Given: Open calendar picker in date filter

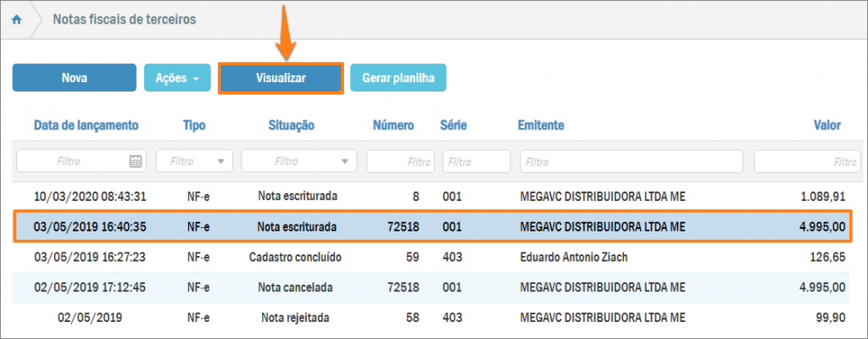Looking at the screenshot, I should (x=136, y=161).
